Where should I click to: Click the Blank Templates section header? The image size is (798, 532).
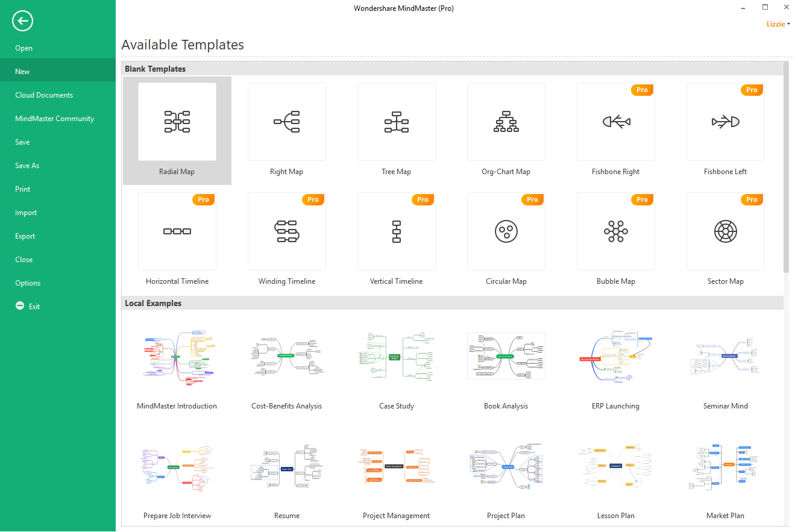453,69
